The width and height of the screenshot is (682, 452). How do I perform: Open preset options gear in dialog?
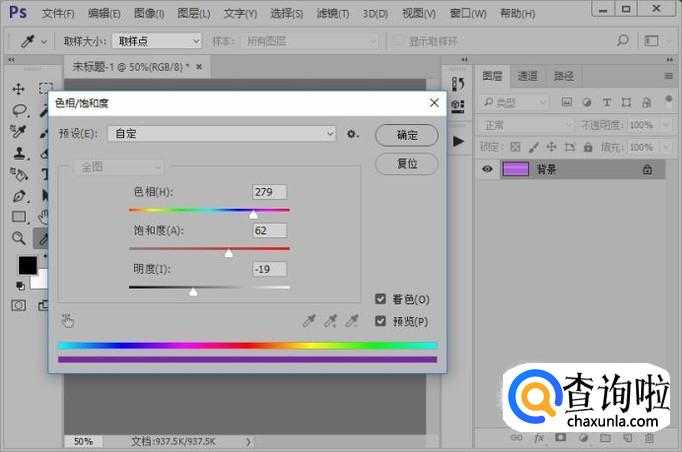[x=352, y=134]
